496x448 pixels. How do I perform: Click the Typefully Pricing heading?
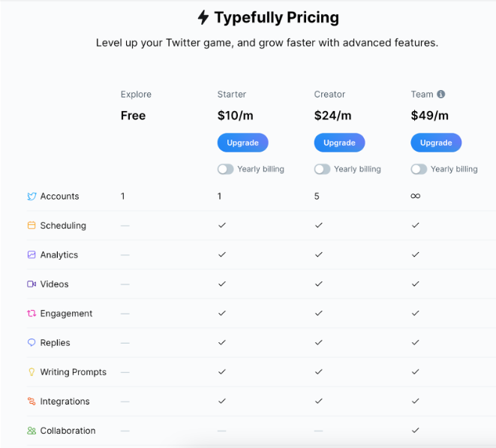tap(276, 17)
